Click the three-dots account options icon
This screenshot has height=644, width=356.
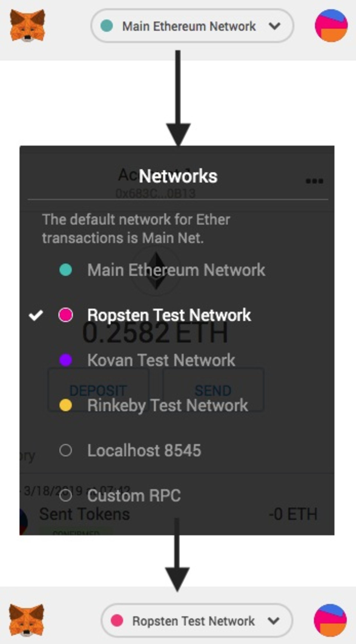(x=314, y=181)
